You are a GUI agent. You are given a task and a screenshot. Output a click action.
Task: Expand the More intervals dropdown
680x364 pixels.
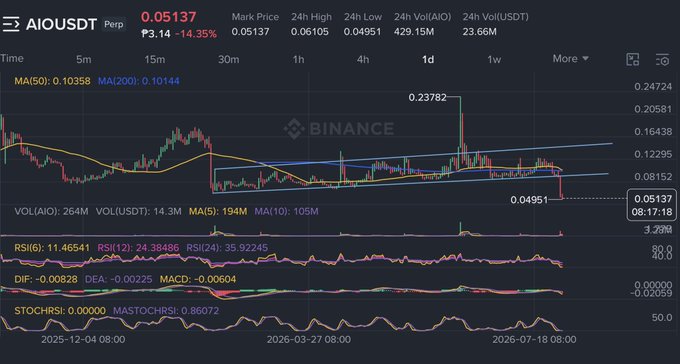(571, 59)
